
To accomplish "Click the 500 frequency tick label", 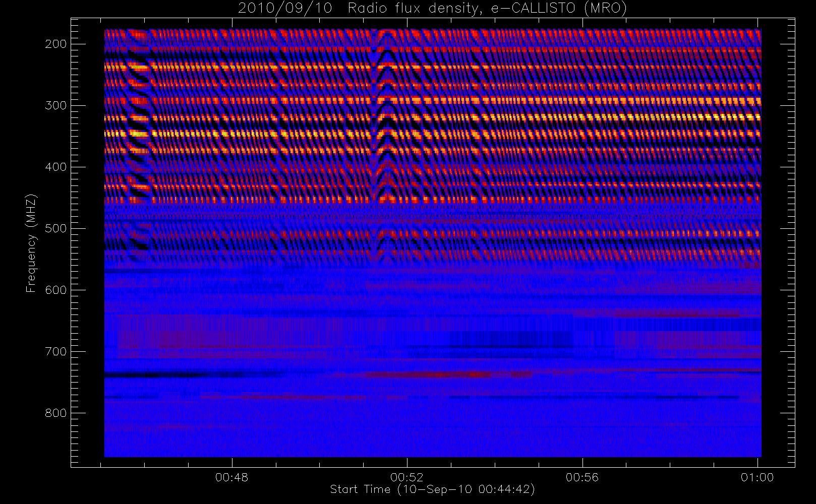I will click(56, 228).
